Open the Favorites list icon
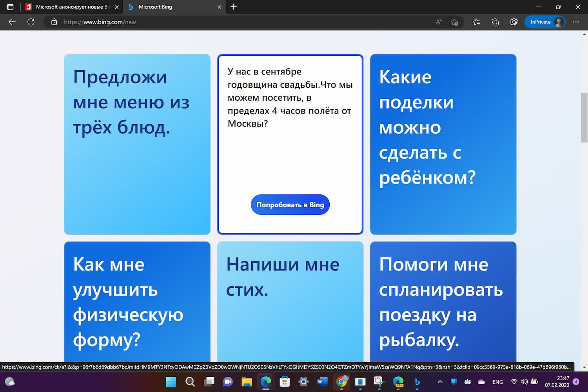This screenshot has height=392, width=588. [476, 22]
